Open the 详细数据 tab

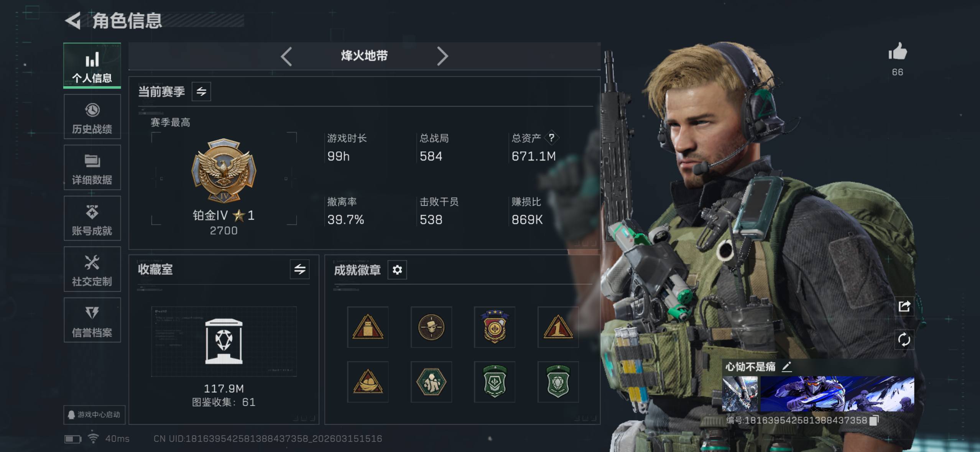coord(92,168)
